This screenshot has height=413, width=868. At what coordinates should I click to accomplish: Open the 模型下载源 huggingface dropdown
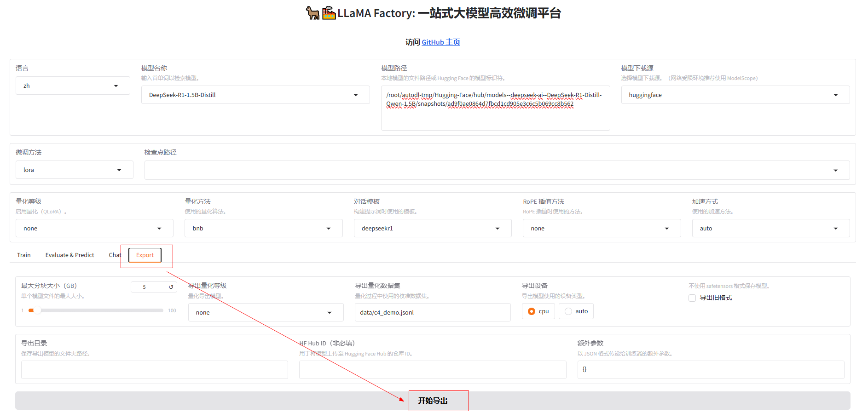(x=735, y=95)
